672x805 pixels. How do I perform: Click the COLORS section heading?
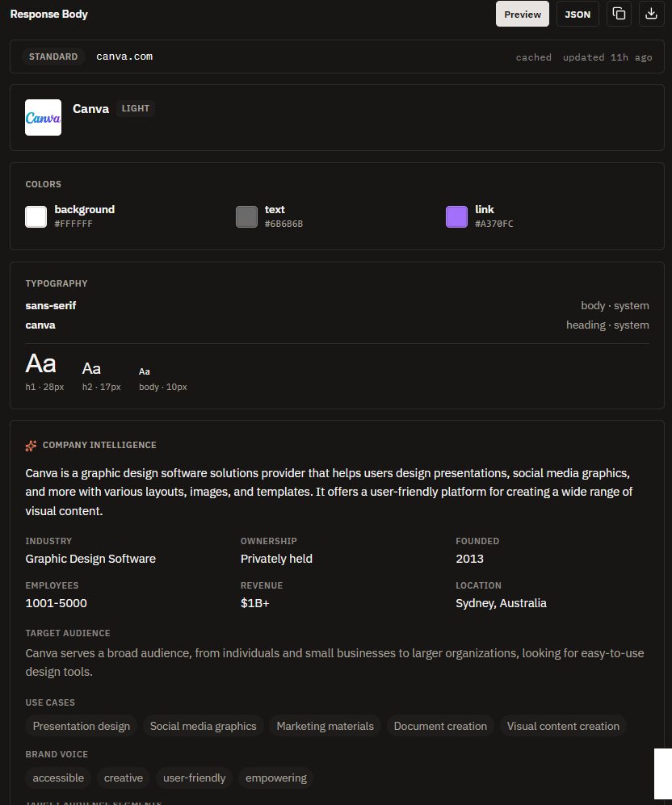coord(43,184)
